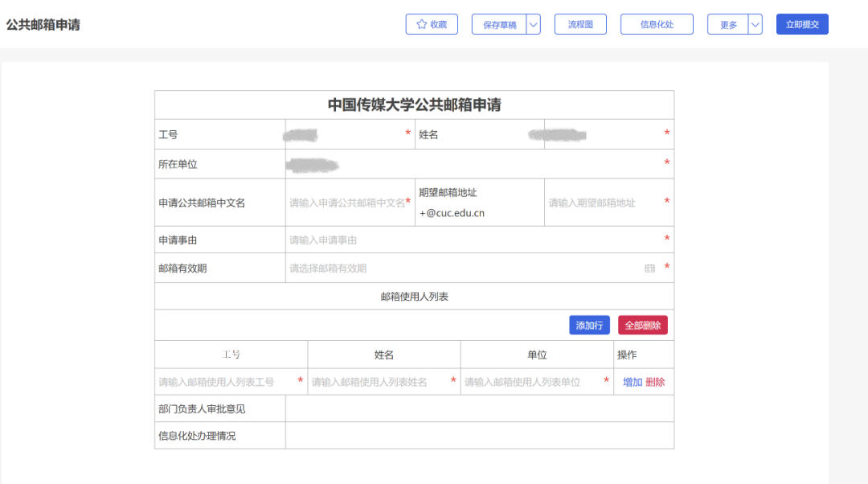The height and width of the screenshot is (484, 868).
Task: Click the star 收藏 favorite button
Action: coord(432,24)
